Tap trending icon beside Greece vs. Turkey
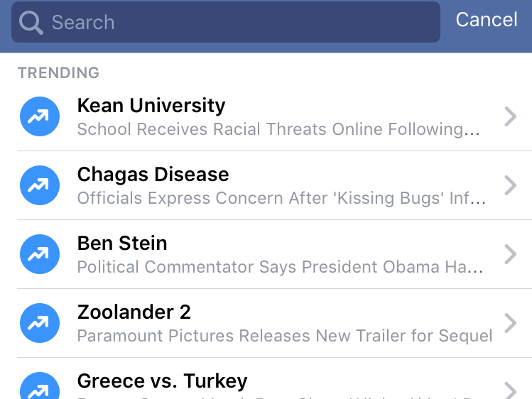The width and height of the screenshot is (532, 399). 38,388
